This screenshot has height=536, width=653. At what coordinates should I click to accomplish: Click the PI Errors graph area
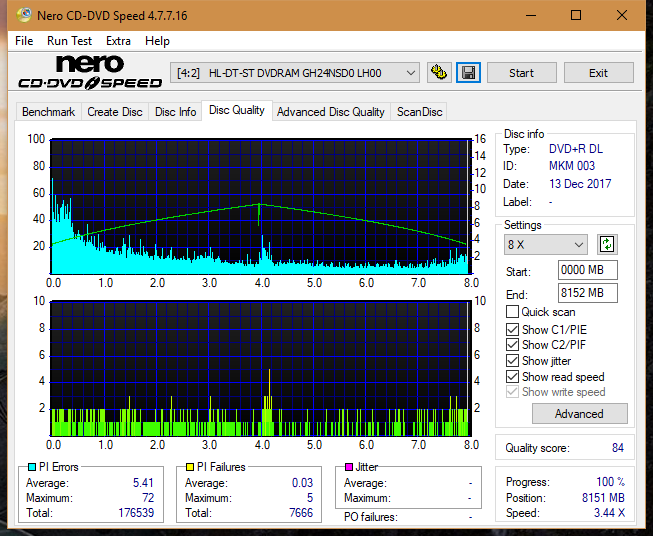coord(261,207)
